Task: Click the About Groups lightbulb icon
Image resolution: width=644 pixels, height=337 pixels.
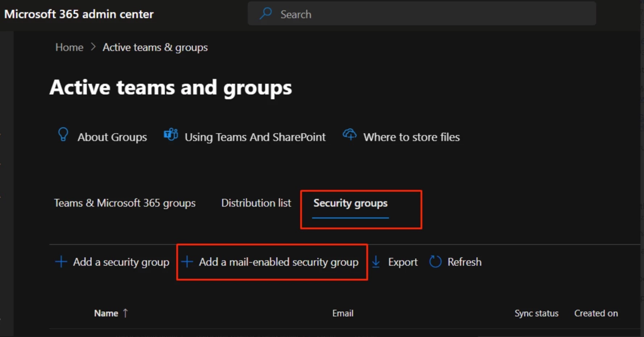Action: [63, 134]
